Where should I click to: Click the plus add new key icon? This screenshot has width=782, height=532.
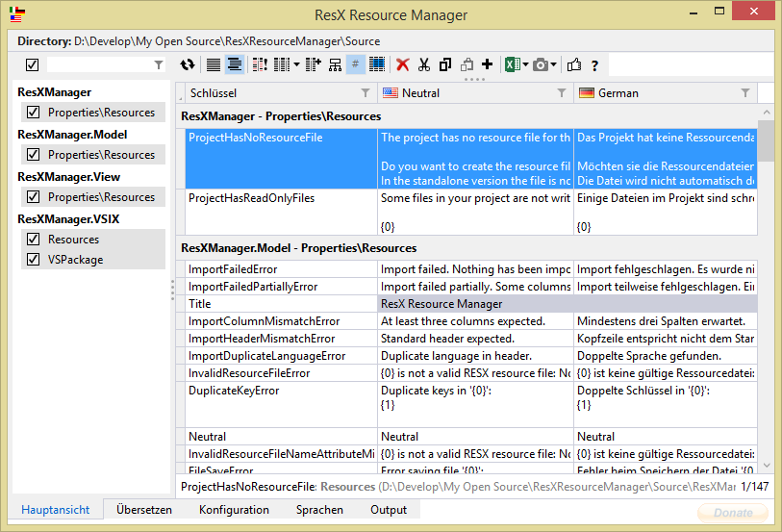click(488, 64)
